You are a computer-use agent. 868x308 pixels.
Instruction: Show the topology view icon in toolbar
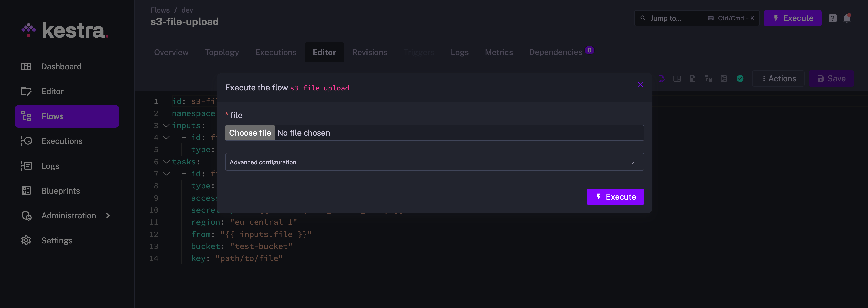pyautogui.click(x=708, y=79)
